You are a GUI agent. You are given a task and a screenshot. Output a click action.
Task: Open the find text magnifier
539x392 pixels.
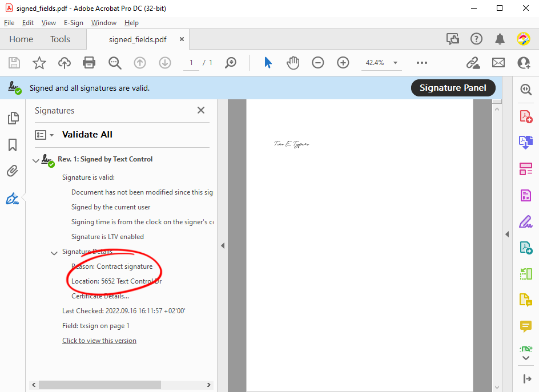coord(114,63)
